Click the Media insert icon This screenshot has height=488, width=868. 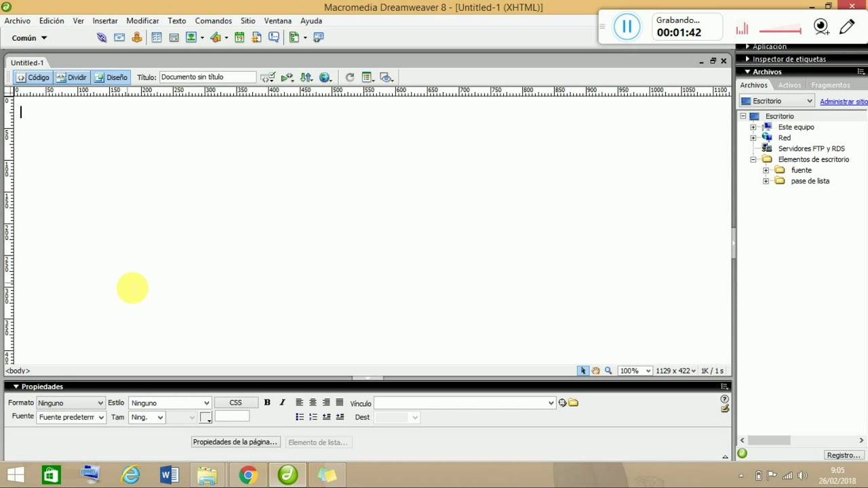(x=216, y=38)
